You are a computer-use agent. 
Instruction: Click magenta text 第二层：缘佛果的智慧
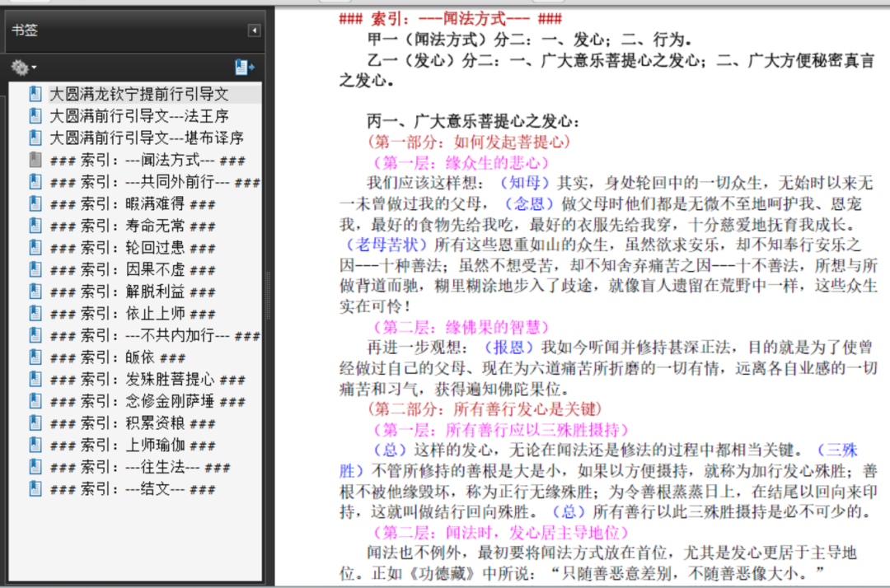[x=461, y=327]
